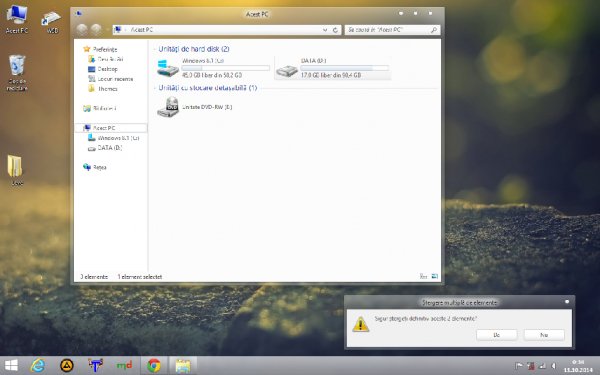Click the DATA (D:) capacity bar
Screen dimensions: 600x375
coord(344,68)
